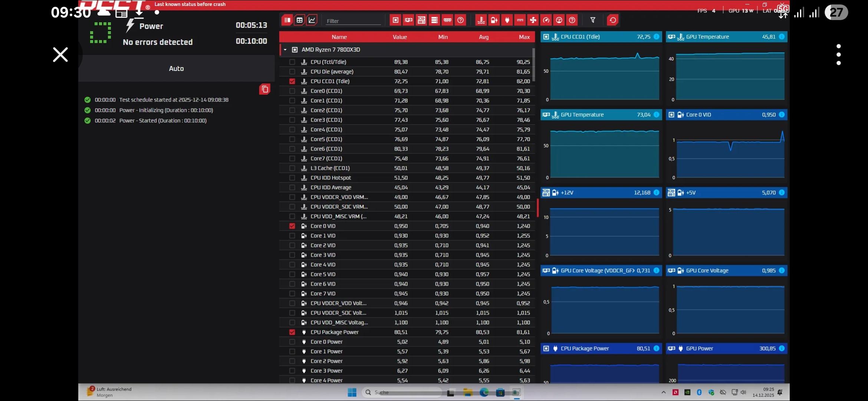Uncheck the CPU Package Power checkbox
868x401 pixels.
[x=292, y=332]
